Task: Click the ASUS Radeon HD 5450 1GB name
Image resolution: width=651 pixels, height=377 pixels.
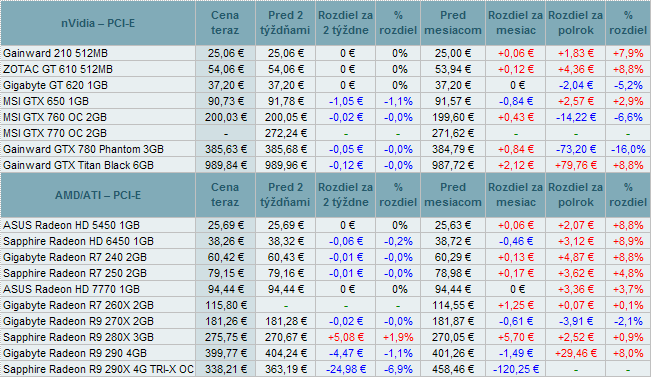Action: (71, 225)
